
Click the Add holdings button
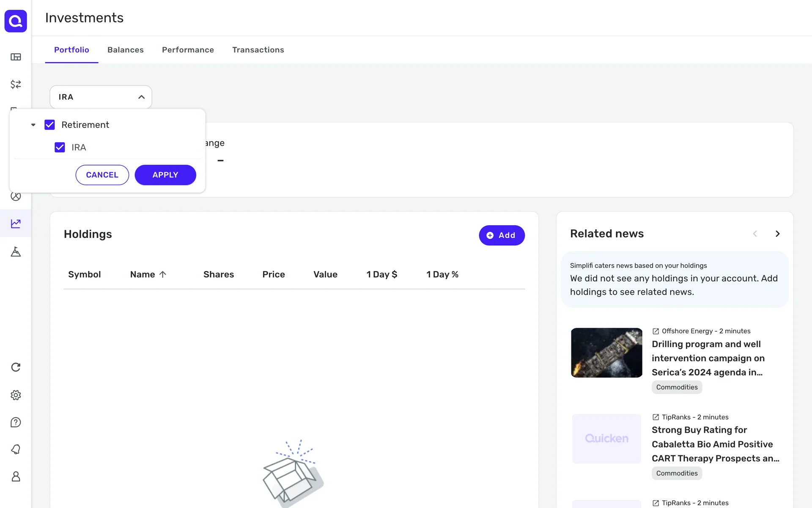point(502,235)
